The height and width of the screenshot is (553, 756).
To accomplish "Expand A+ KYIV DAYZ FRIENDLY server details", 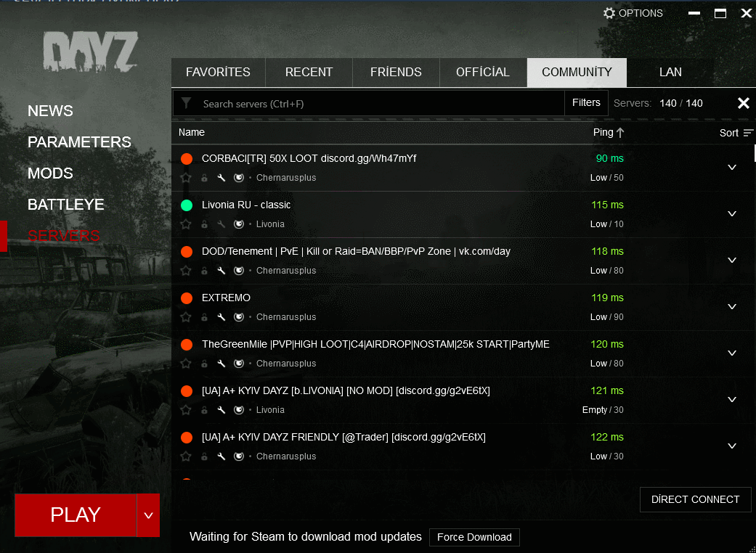I will [732, 446].
